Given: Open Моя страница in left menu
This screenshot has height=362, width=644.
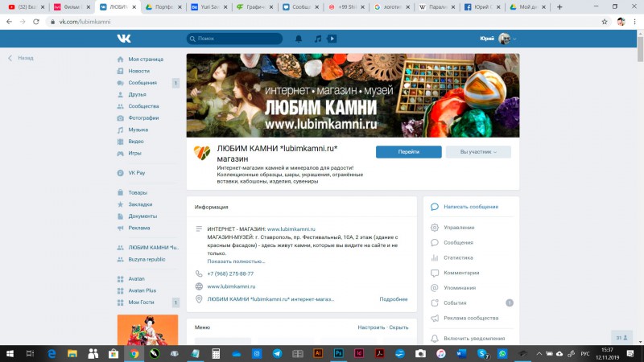Looking at the screenshot, I should pyautogui.click(x=146, y=59).
